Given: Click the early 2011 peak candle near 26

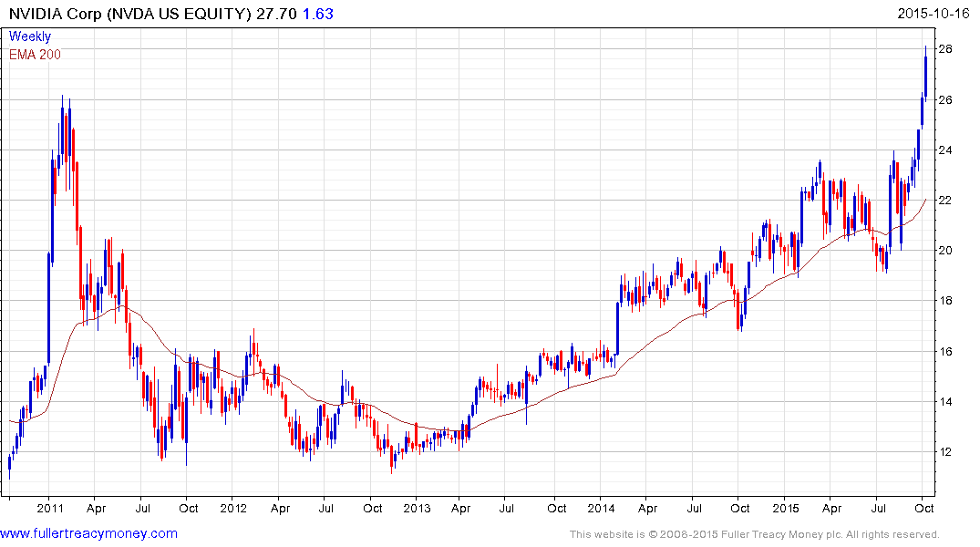Looking at the screenshot, I should (63, 132).
